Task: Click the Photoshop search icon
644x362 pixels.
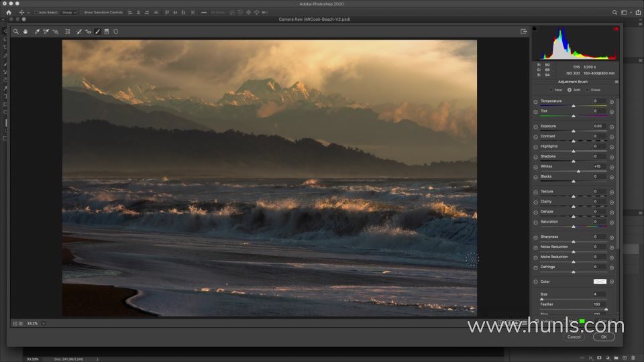Action: 614,12
